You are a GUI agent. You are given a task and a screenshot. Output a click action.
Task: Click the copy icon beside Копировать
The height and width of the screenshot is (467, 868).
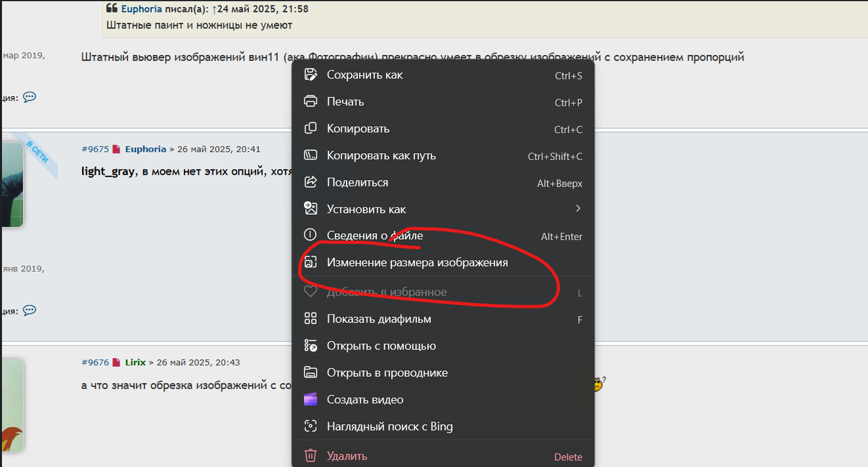click(x=311, y=128)
